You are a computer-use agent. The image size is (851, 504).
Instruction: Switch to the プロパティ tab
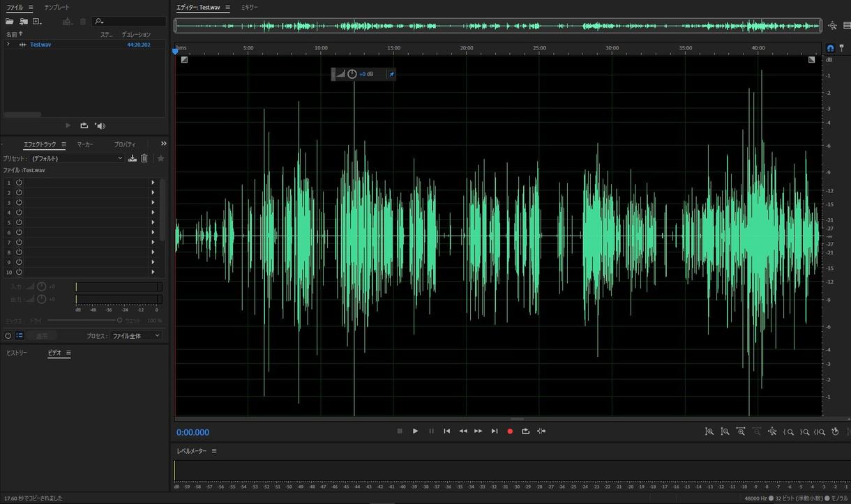coord(125,144)
